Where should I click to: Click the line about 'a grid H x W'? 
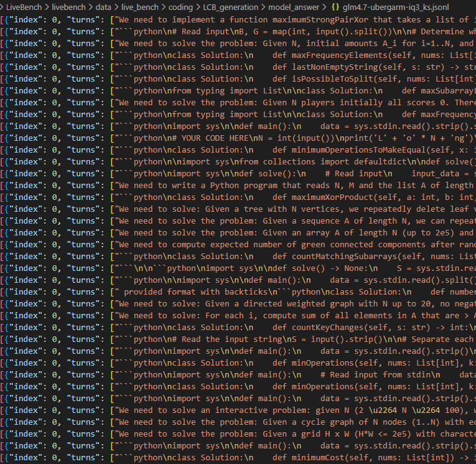pos(238,435)
